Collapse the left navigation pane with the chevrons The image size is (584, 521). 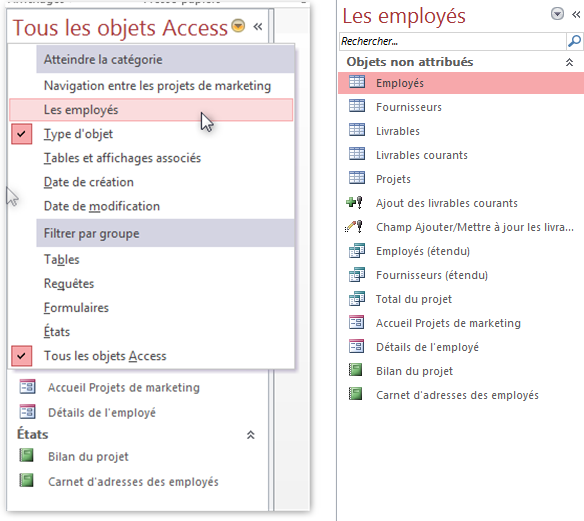pos(258,26)
